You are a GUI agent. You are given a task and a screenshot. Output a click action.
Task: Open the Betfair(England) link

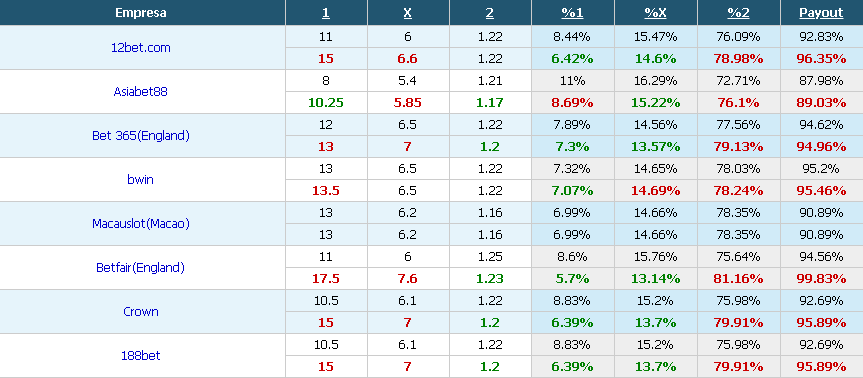pos(140,267)
